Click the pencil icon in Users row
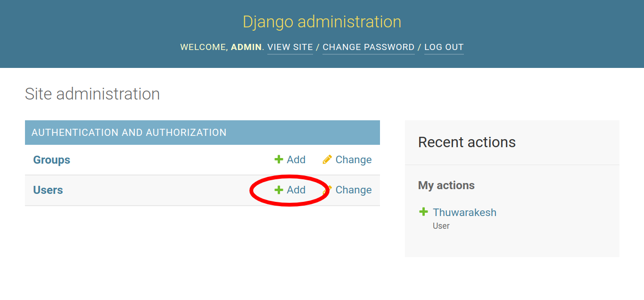644x300 pixels. 328,190
